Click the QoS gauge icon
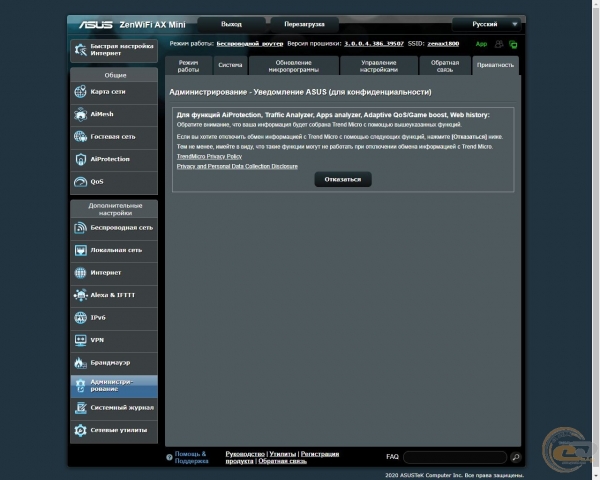Image resolution: width=600 pixels, height=480 pixels. 80,182
